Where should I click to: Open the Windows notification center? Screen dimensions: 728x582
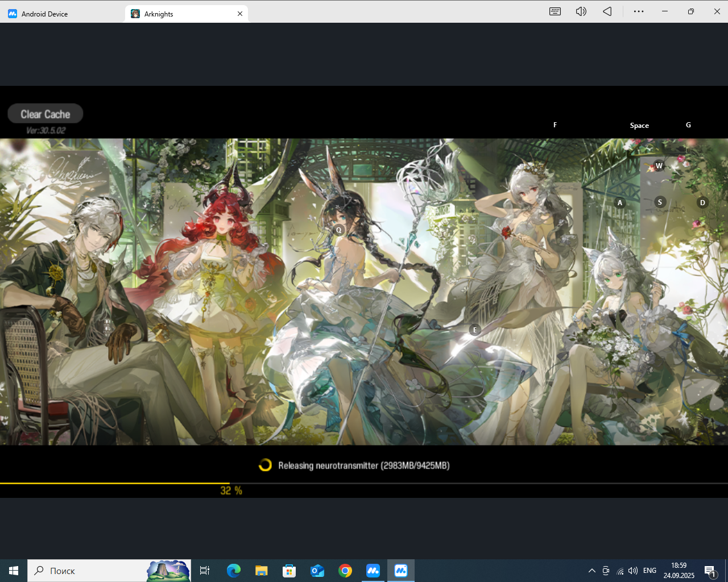[x=710, y=571]
